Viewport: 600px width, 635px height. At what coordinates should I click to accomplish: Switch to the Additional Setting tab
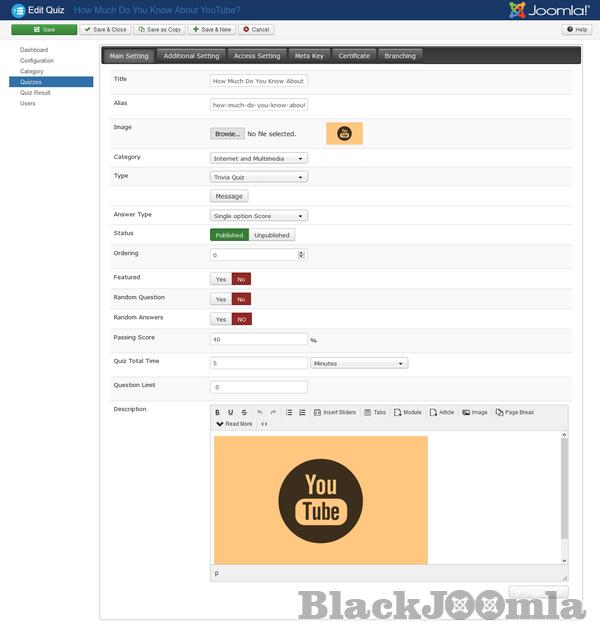tap(191, 56)
